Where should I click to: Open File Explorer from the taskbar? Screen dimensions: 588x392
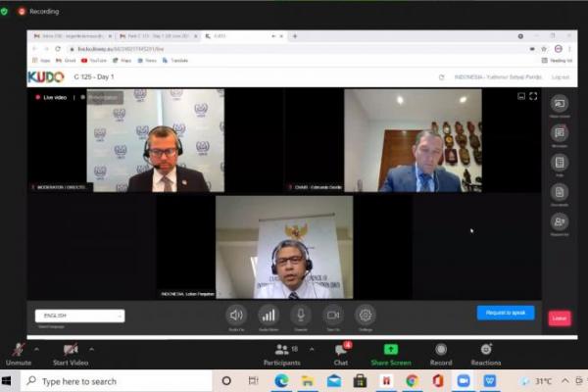point(308,381)
